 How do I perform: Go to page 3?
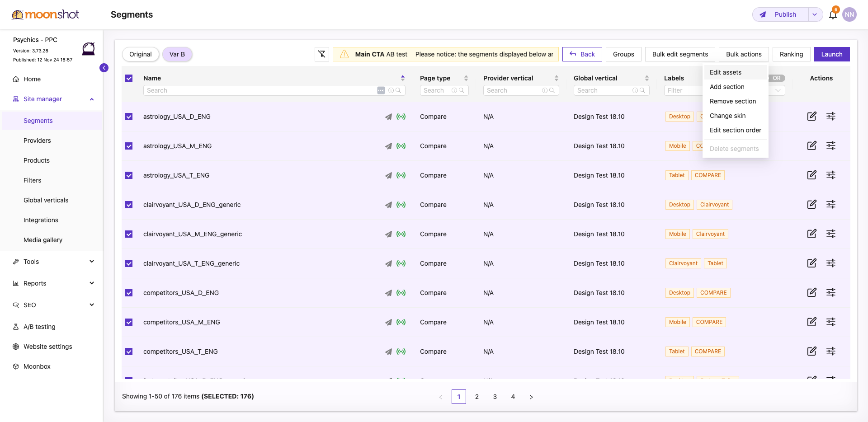(x=495, y=397)
